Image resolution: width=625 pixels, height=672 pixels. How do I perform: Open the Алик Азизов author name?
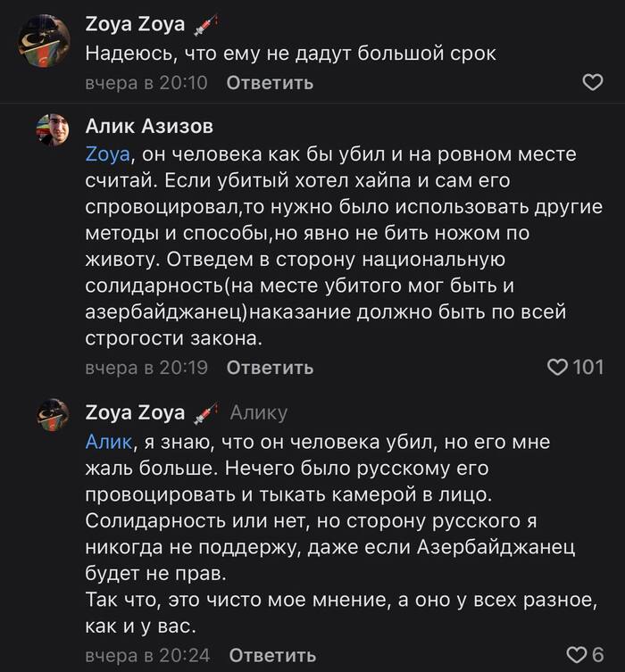pos(149,125)
